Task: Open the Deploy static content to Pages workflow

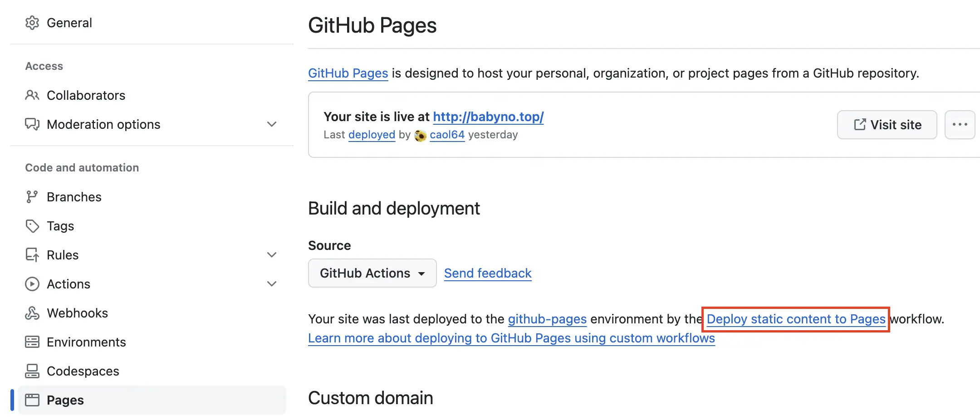Action: click(x=795, y=319)
